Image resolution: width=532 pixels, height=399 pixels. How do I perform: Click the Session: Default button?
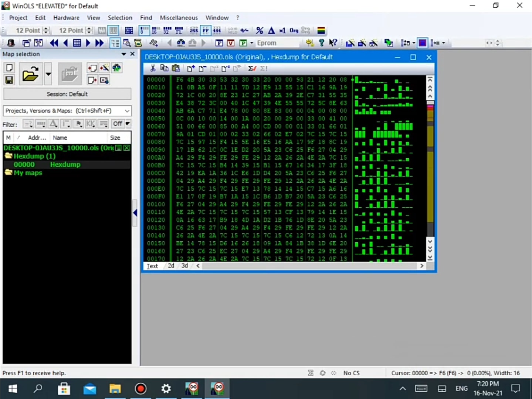tap(67, 94)
